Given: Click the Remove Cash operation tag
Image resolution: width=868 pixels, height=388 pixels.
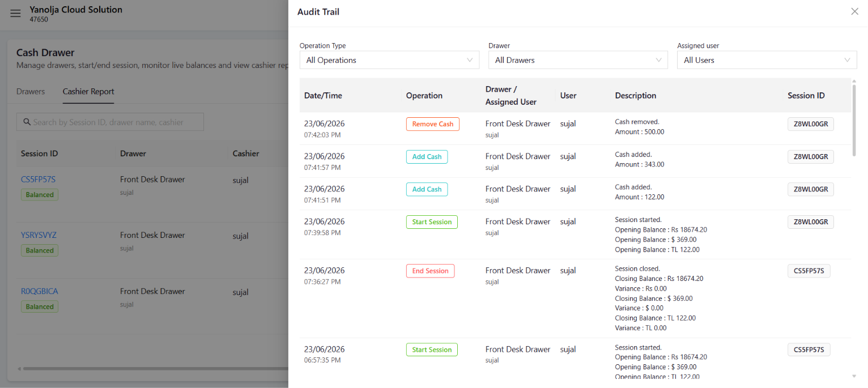Looking at the screenshot, I should point(432,124).
